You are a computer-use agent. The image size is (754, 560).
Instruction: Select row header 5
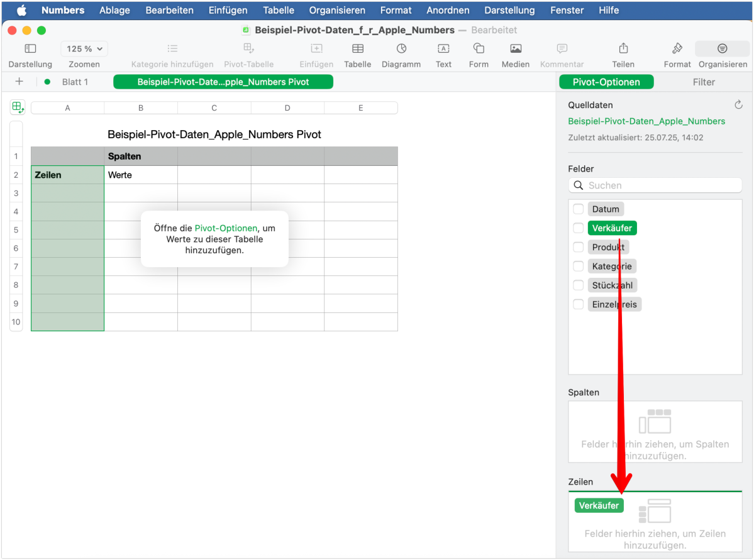(x=16, y=230)
